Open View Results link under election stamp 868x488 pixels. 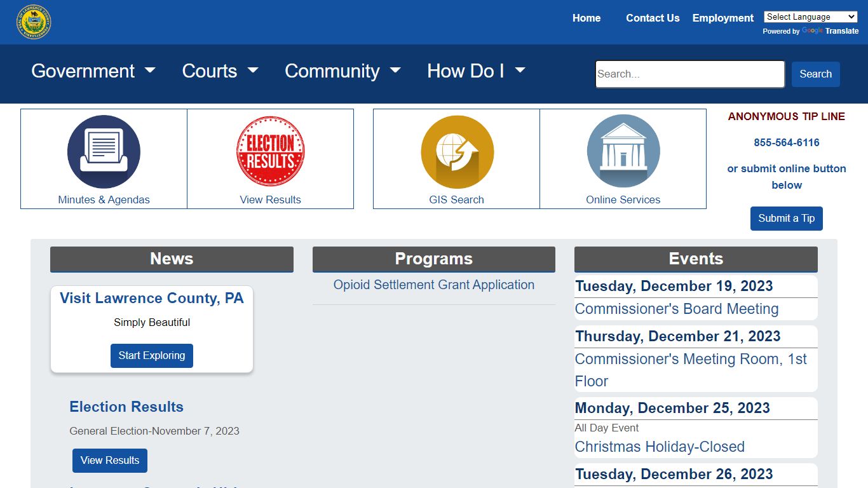(271, 200)
